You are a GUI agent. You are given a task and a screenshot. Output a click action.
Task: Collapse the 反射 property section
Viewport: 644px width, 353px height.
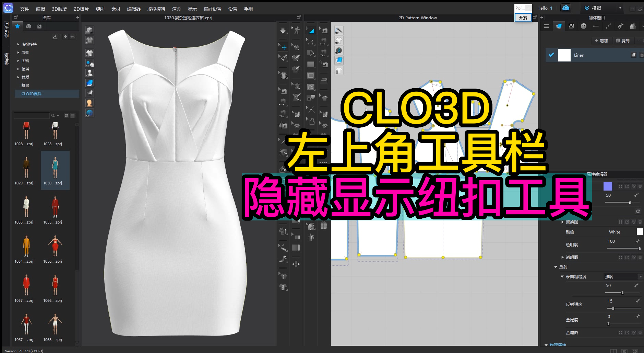(556, 267)
